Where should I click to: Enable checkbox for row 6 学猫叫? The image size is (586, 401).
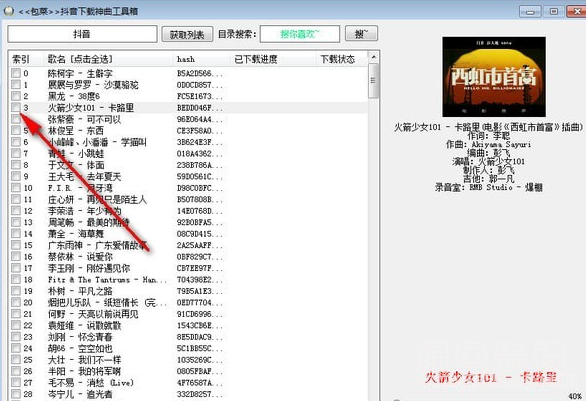tap(16, 142)
